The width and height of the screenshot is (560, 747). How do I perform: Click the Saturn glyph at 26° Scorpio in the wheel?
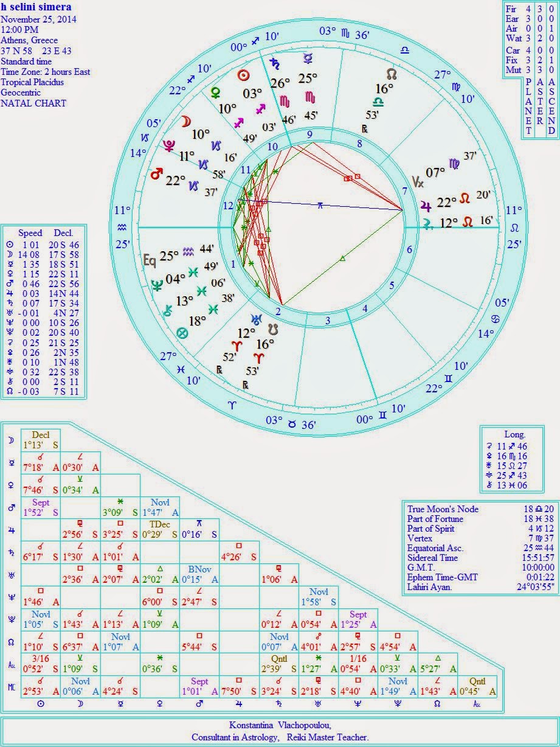[276, 62]
